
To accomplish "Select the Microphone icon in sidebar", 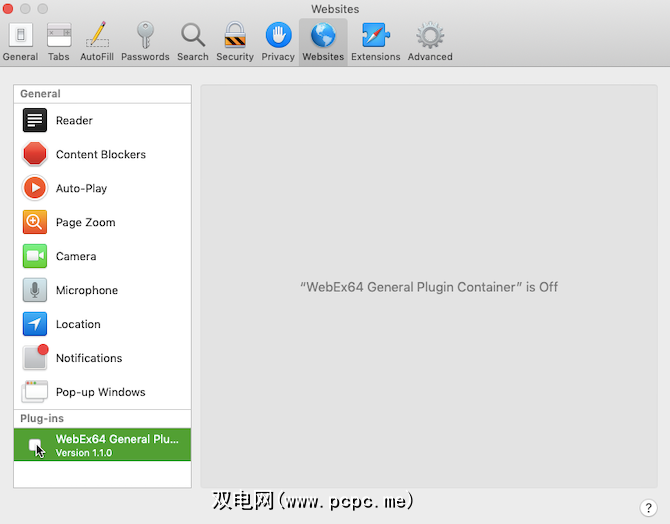I will coord(35,290).
